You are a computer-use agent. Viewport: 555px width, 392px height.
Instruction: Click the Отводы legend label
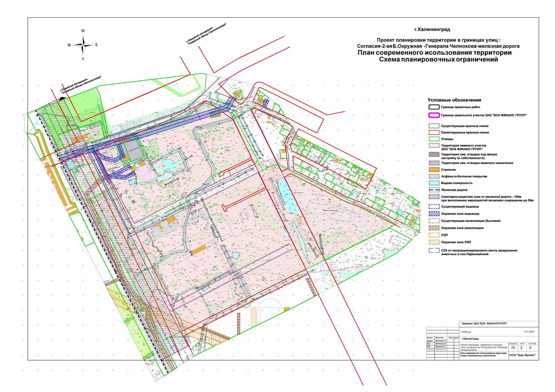[x=447, y=139]
